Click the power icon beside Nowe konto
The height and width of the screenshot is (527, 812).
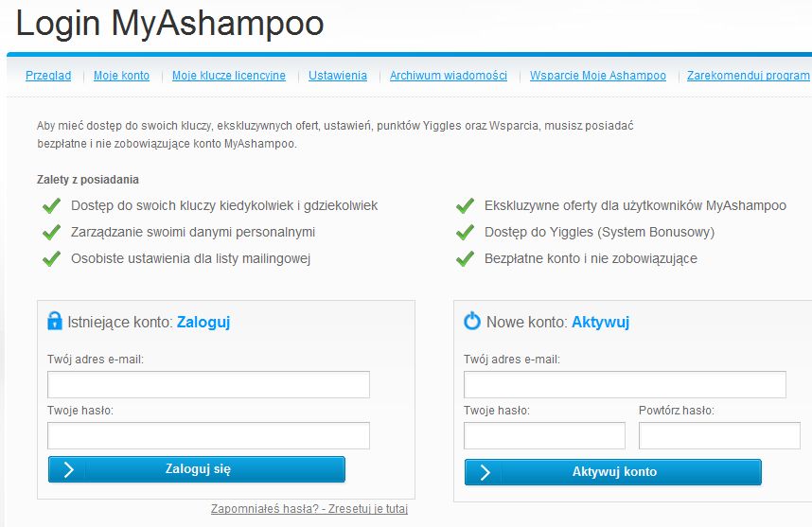coord(471,321)
